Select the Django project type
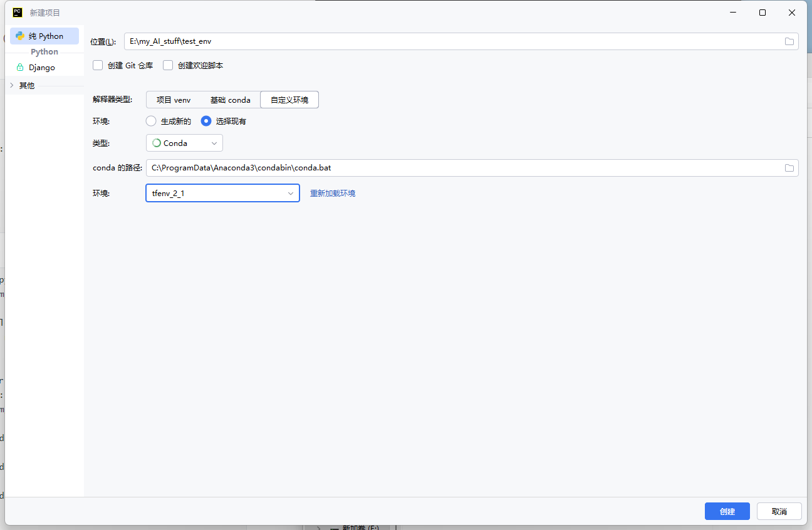The image size is (812, 530). click(44, 68)
